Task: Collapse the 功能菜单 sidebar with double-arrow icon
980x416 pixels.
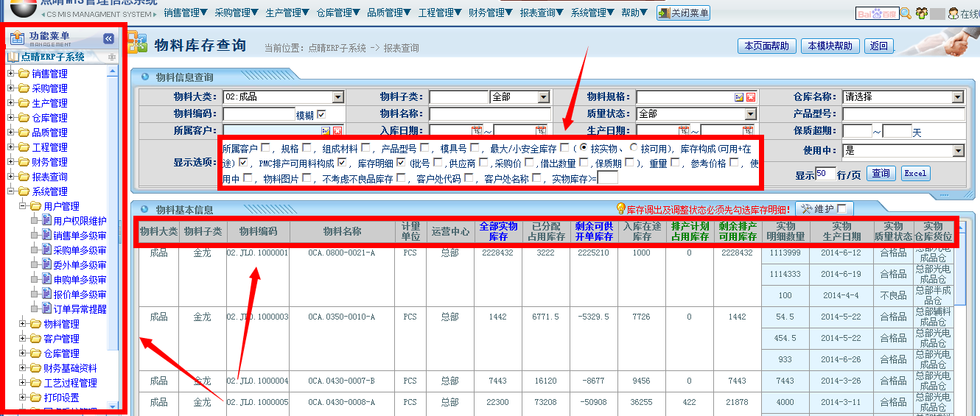Action: [108, 39]
